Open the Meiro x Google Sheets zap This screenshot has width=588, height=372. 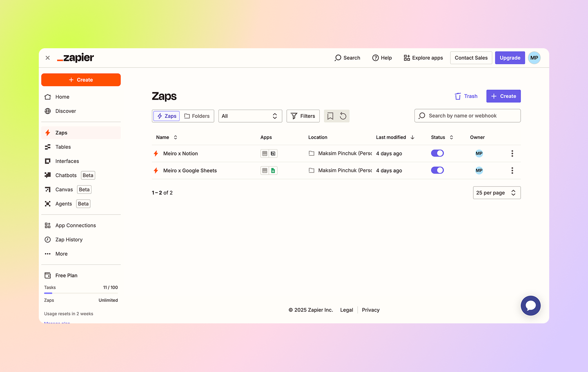point(190,170)
